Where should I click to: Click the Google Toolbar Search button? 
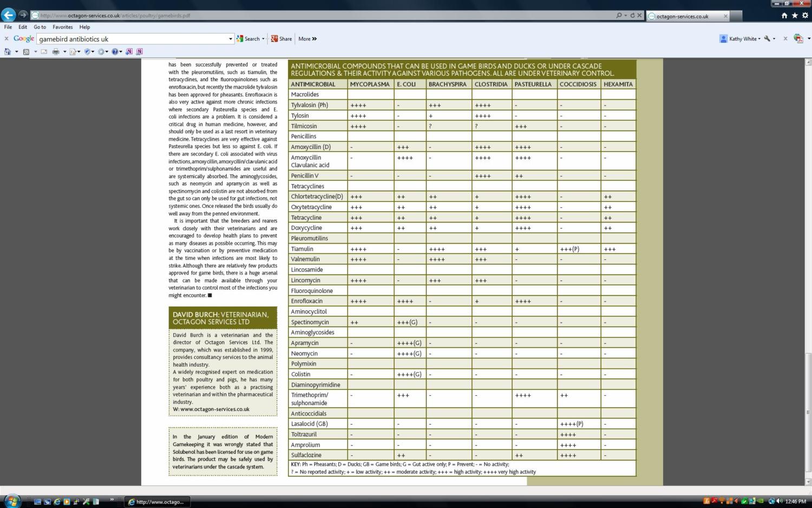pyautogui.click(x=250, y=39)
